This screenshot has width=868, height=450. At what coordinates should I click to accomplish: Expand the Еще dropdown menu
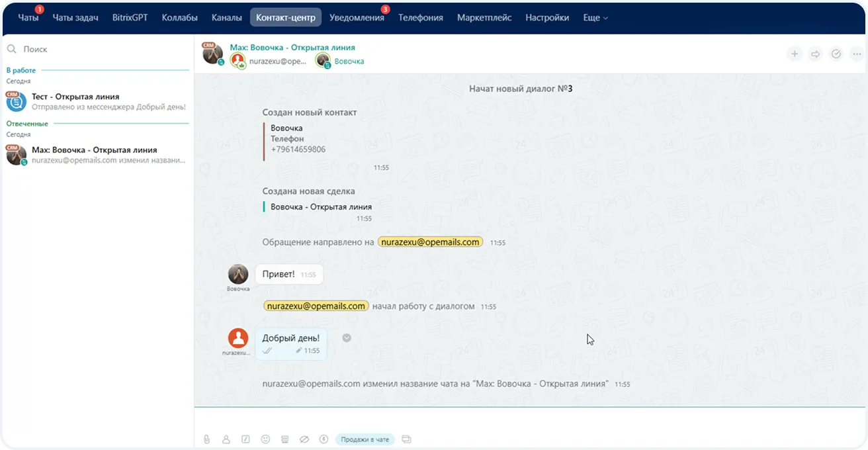point(595,18)
